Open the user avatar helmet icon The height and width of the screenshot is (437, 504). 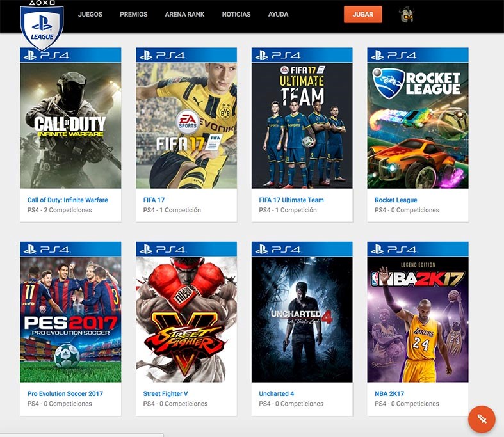[x=406, y=15]
